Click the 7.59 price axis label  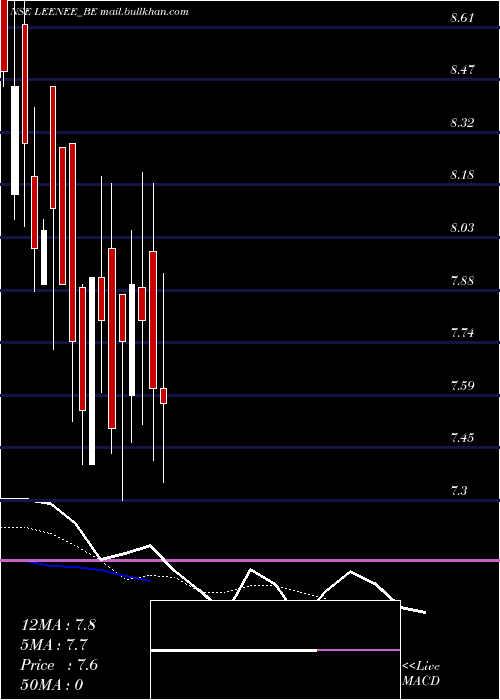coord(462,385)
